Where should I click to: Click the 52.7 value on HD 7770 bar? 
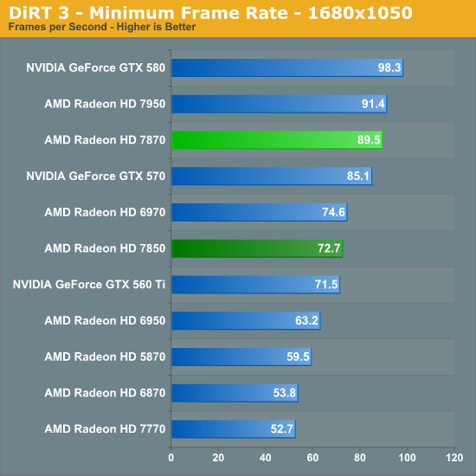click(x=282, y=429)
